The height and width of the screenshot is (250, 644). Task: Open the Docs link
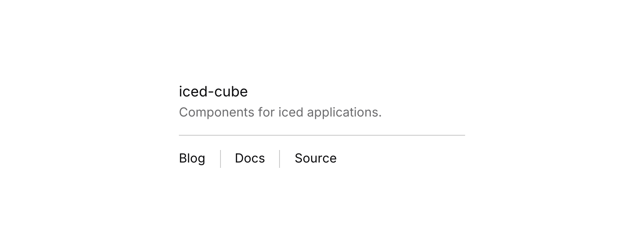250,158
